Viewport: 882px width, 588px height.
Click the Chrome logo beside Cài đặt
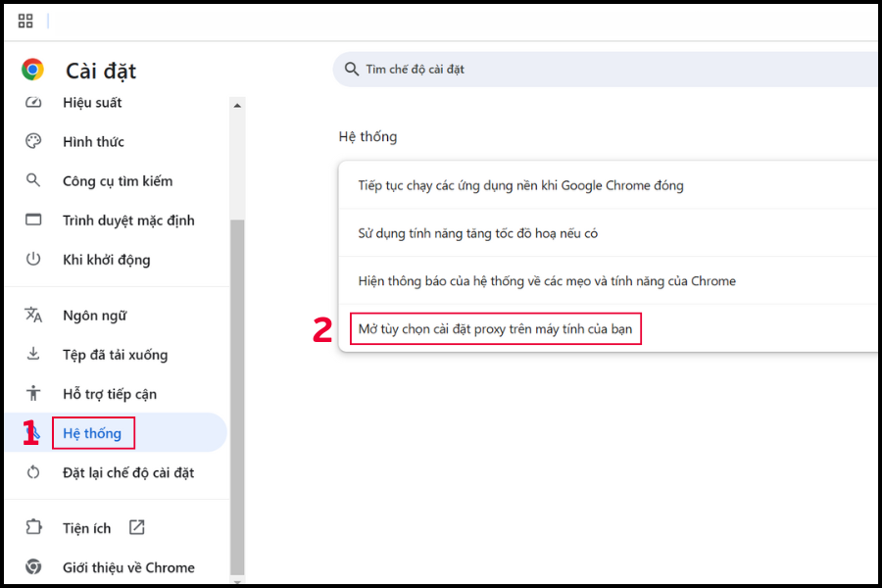click(x=32, y=70)
